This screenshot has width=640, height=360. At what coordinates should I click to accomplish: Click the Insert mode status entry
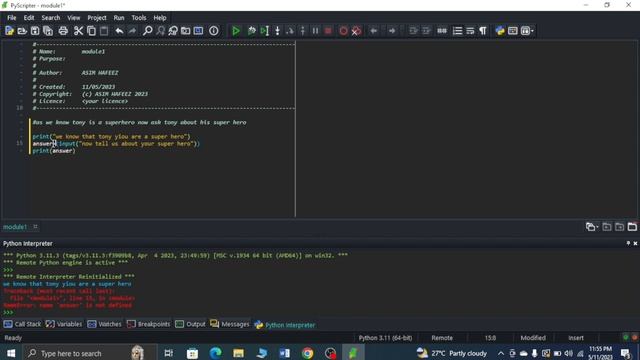click(x=576, y=338)
